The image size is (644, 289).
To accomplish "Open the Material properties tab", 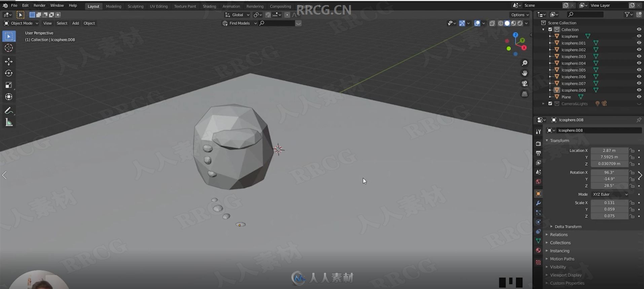I will [x=538, y=250].
